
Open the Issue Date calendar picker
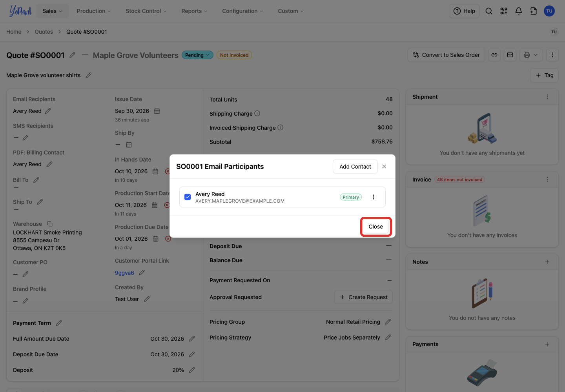(x=157, y=111)
